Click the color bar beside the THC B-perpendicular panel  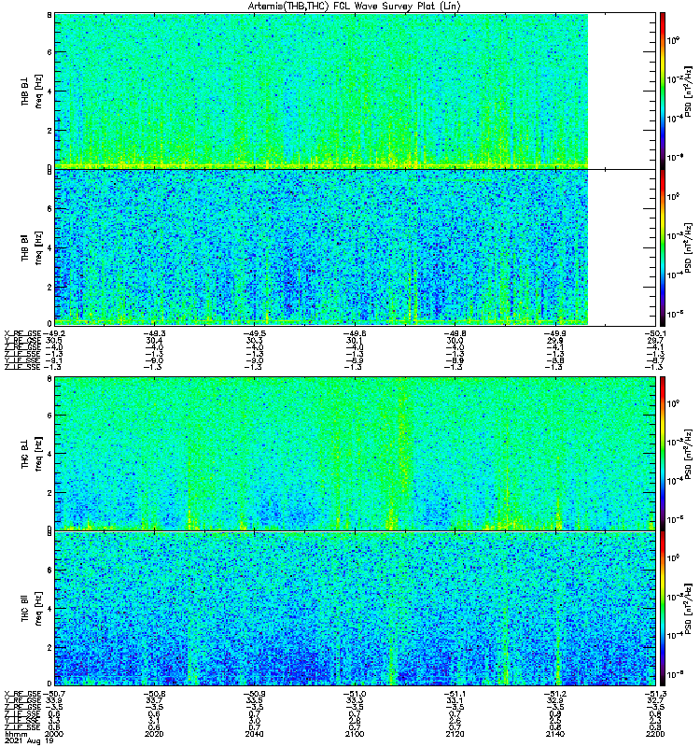663,453
